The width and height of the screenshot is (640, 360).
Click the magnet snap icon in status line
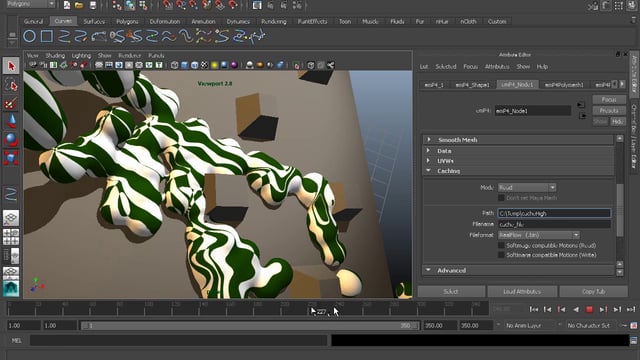click(233, 5)
